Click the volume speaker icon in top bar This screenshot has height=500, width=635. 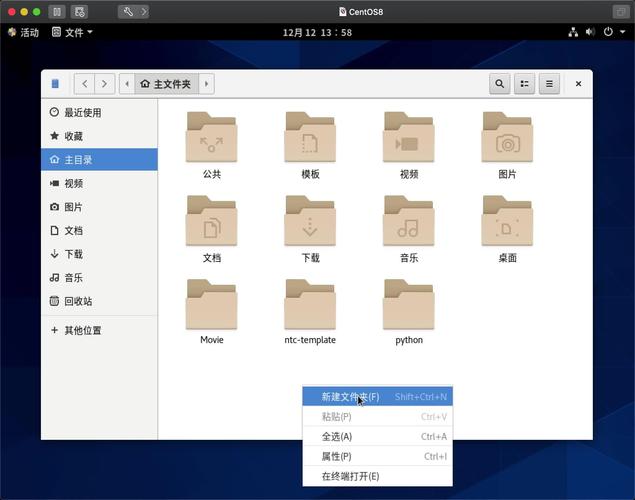click(590, 32)
